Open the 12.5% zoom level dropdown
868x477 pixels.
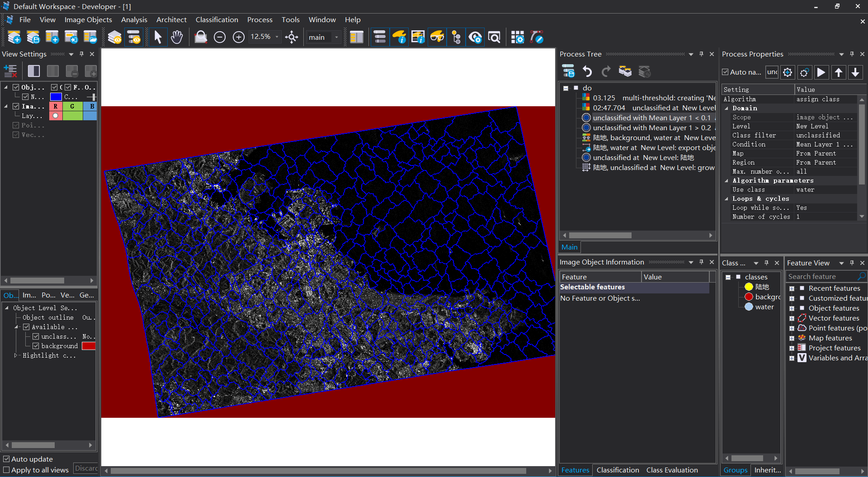pyautogui.click(x=277, y=37)
